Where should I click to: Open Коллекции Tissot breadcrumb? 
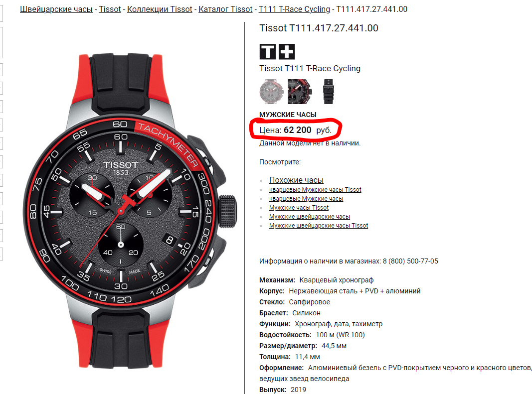160,9
